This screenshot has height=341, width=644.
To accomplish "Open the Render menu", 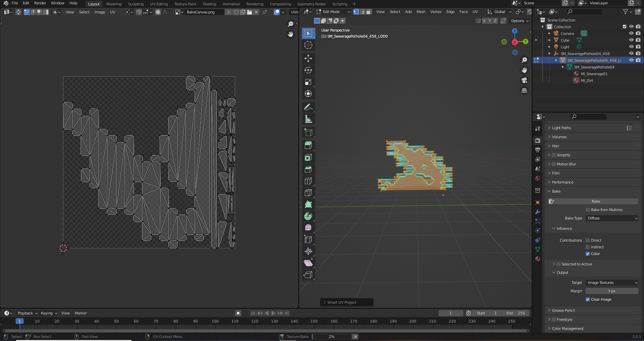I will click(x=40, y=3).
